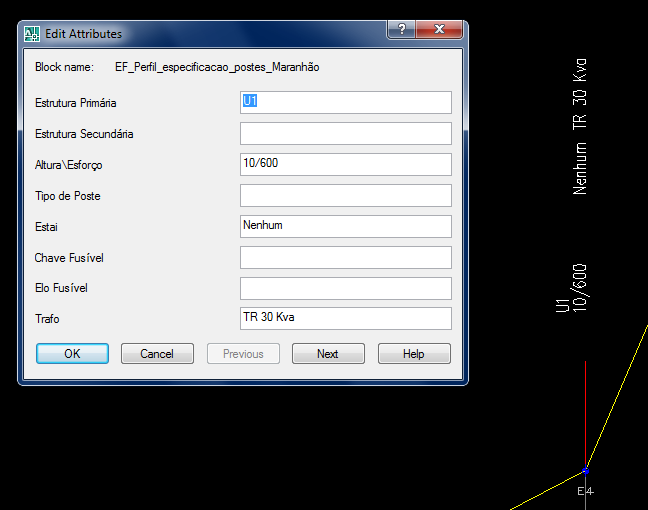Confirm changes with the OK button
This screenshot has width=648, height=510.
[x=72, y=354]
